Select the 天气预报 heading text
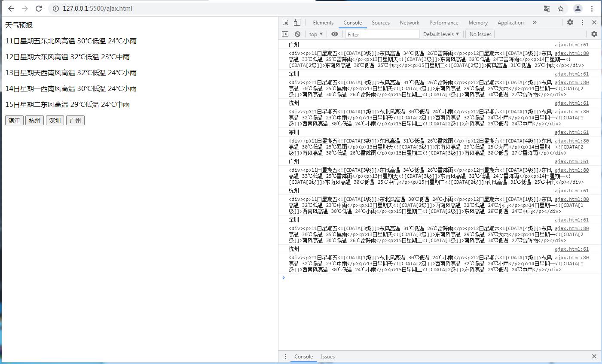The image size is (602, 364). [19, 25]
